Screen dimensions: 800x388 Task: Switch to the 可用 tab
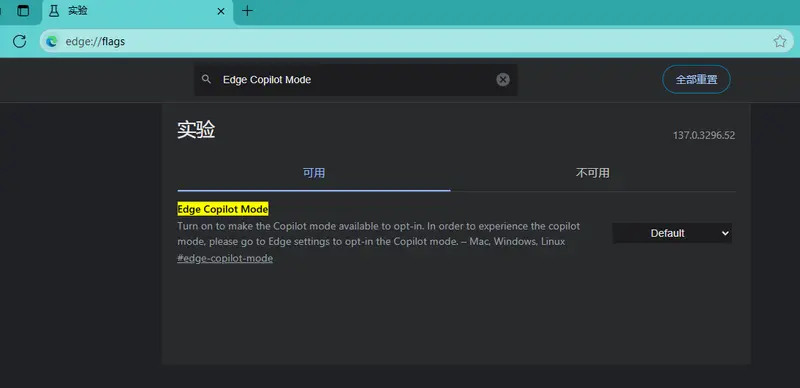coord(314,173)
